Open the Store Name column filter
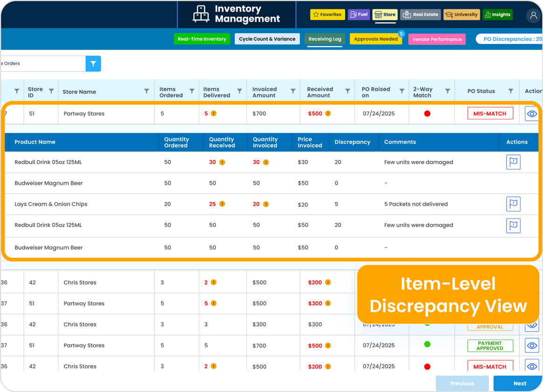The image size is (543, 392). pyautogui.click(x=146, y=91)
